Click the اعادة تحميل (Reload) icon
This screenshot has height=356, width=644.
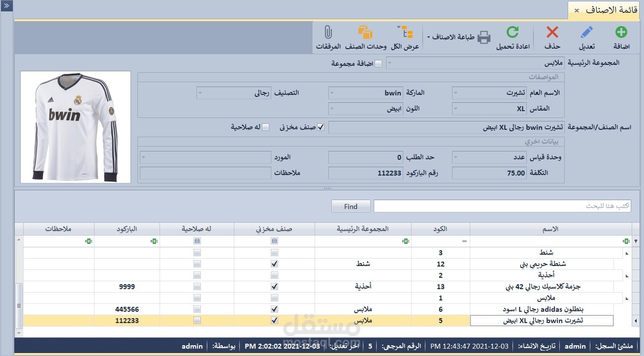pyautogui.click(x=513, y=32)
